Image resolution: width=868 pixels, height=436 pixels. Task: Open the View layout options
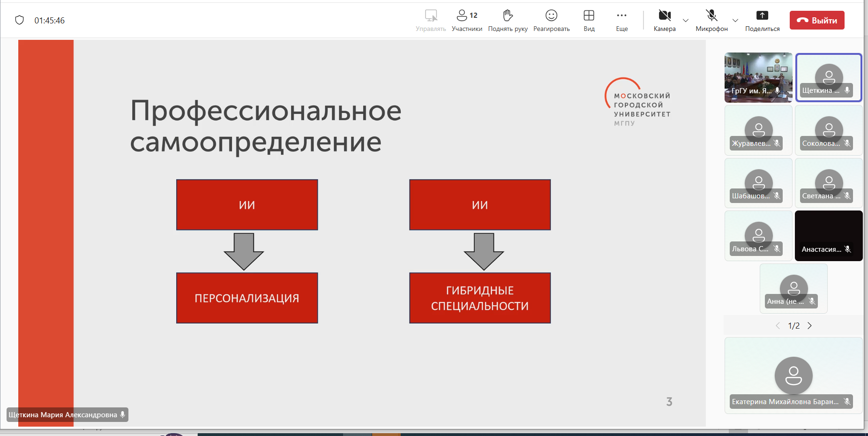point(589,16)
